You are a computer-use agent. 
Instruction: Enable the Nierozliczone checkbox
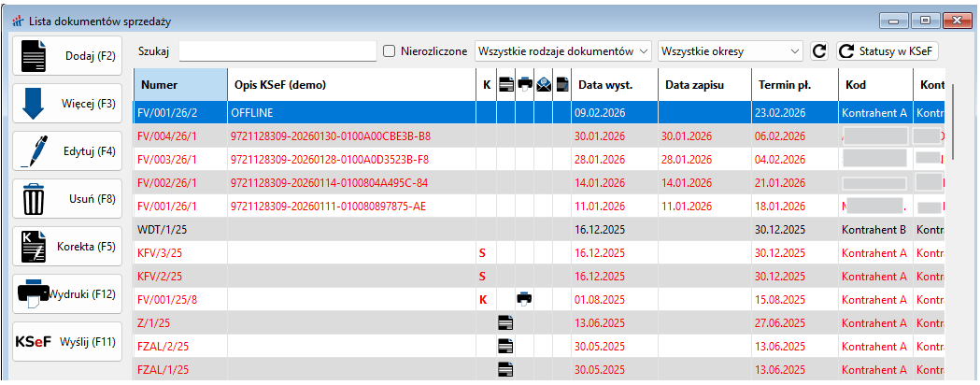tap(390, 51)
